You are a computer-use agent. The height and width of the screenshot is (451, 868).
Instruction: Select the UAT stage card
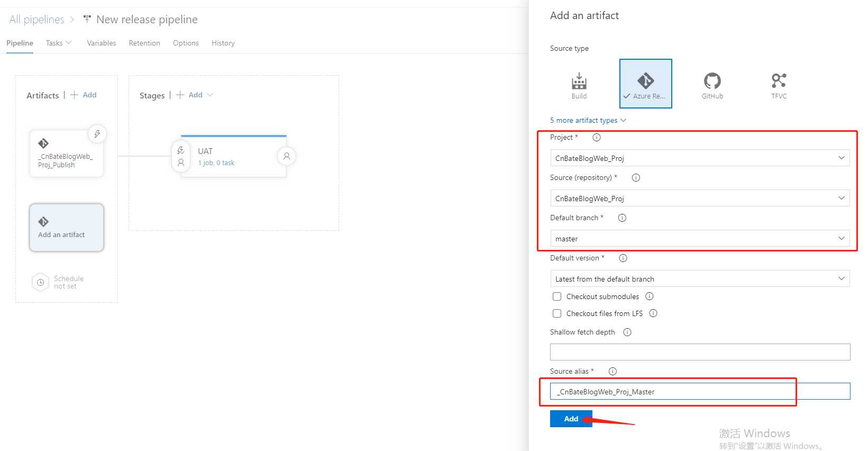[x=233, y=156]
